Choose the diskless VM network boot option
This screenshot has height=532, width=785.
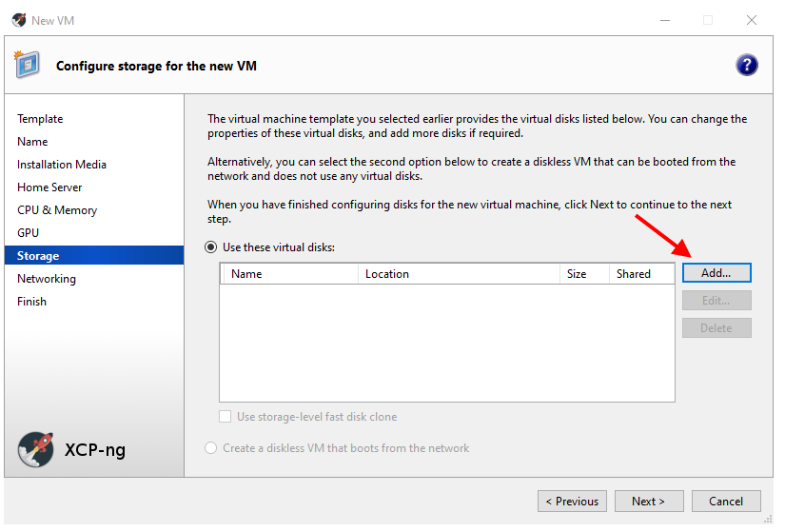[211, 448]
